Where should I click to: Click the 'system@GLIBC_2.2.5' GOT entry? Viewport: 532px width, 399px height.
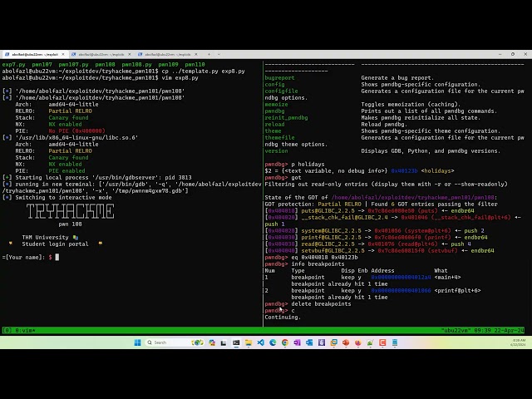(331, 231)
